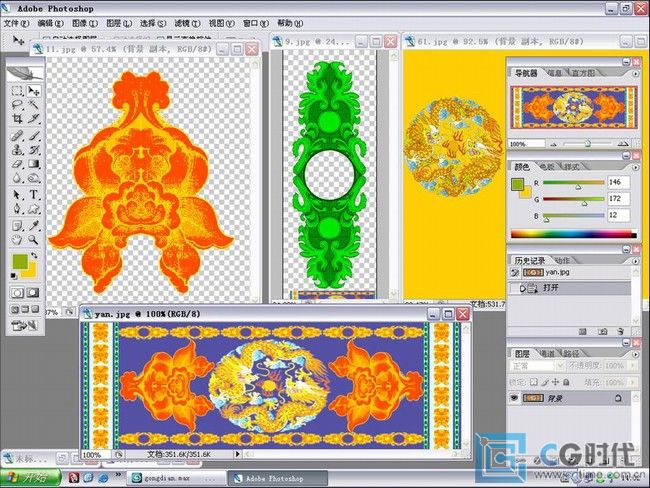Select the Slice tool
The image size is (650, 488).
click(x=34, y=119)
